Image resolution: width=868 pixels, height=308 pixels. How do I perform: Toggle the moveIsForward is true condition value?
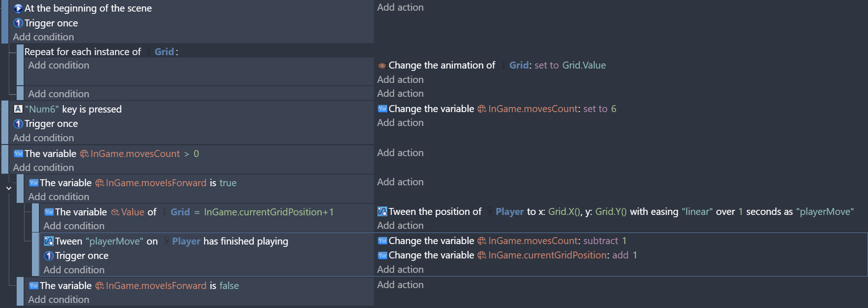228,183
